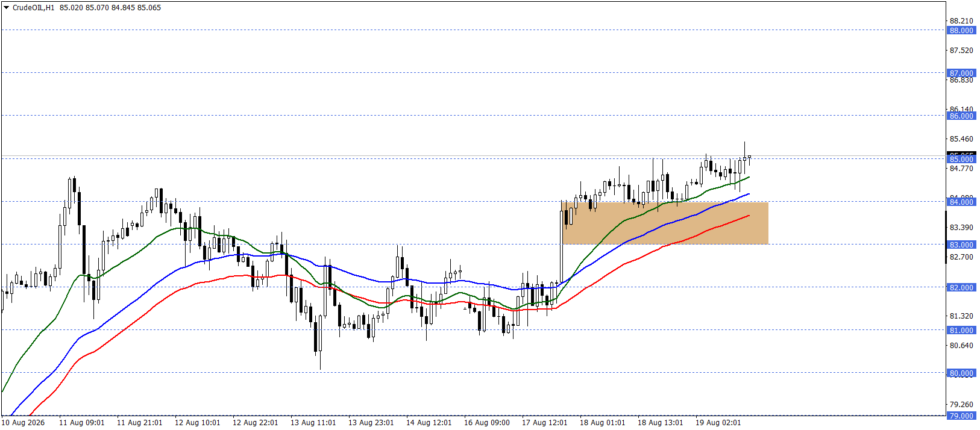Click the 79.260 price scale value
980x430 pixels.
coord(961,405)
